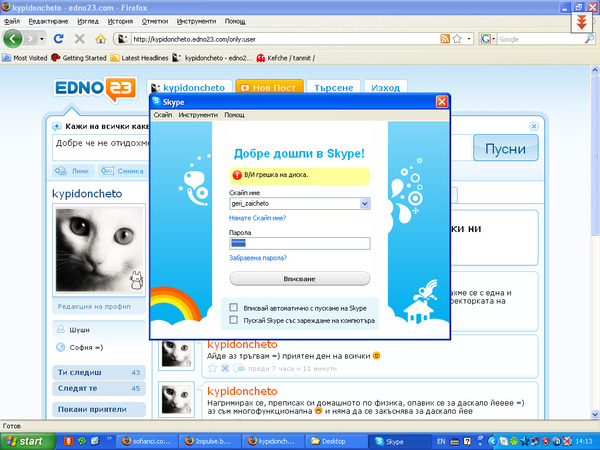The height and width of the screenshot is (450, 600).
Task: Switch to sofianci.co... taskbar window
Action: tap(147, 441)
